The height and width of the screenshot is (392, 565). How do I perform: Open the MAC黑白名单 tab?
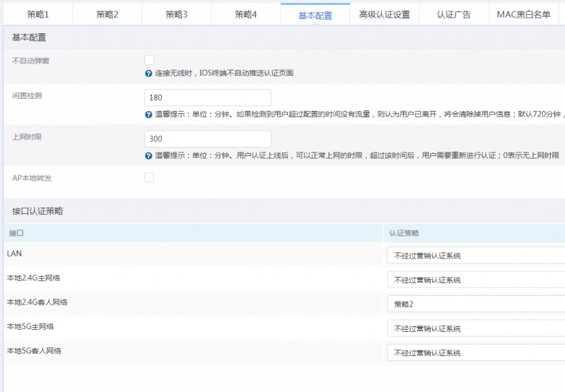coord(523,14)
